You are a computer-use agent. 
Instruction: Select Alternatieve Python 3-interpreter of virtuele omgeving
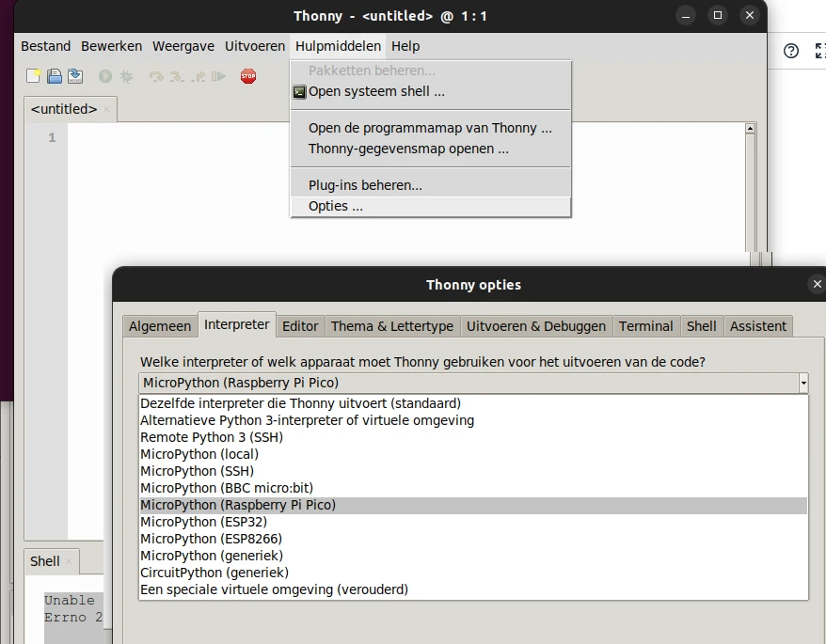[x=473, y=420]
